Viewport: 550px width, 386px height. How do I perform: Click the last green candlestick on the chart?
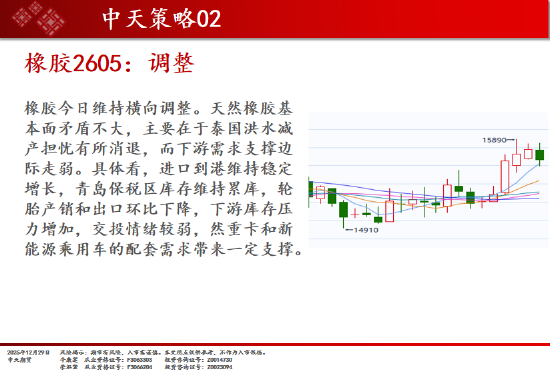coord(539,154)
